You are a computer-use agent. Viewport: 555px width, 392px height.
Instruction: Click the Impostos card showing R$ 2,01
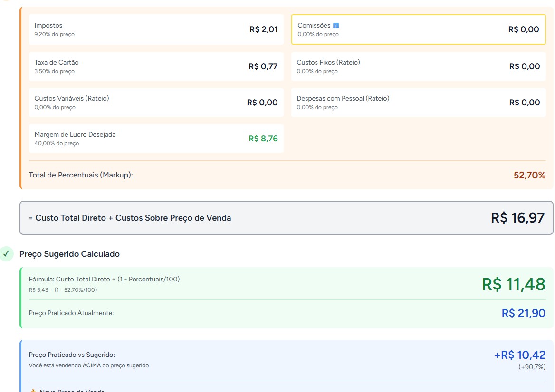pos(156,29)
